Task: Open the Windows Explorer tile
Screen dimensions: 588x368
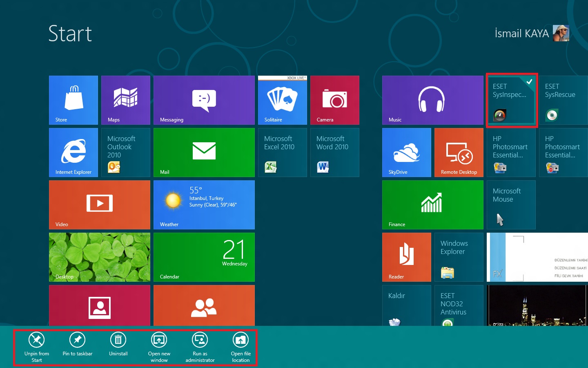Action: coord(459,257)
